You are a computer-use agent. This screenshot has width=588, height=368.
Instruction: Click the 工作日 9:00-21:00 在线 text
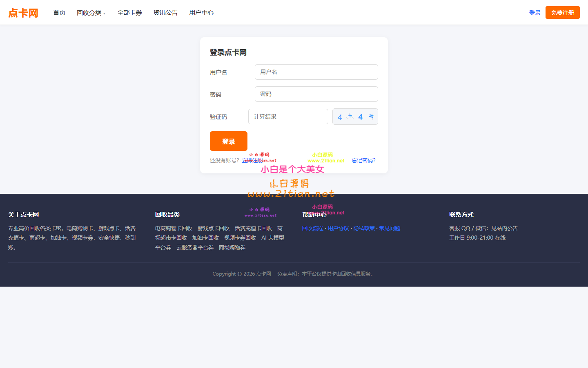click(x=477, y=238)
